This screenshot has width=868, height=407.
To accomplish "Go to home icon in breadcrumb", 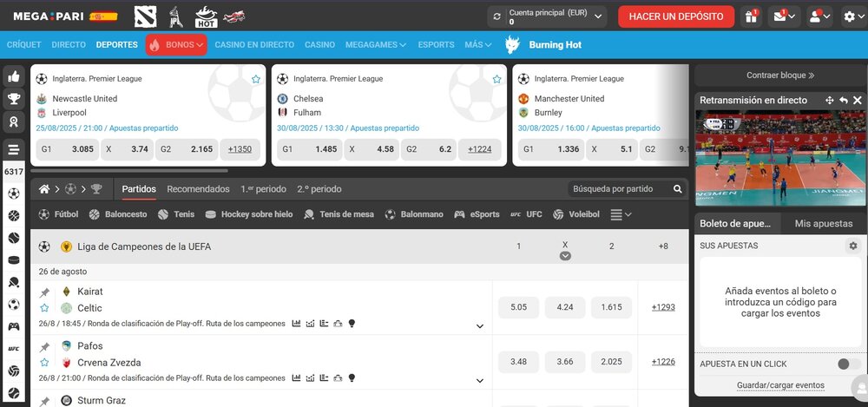I will click(x=43, y=189).
